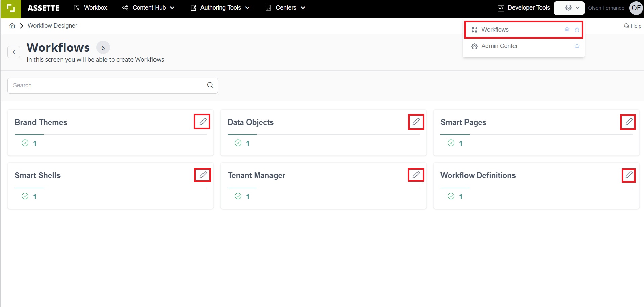Screen dimensions: 644x307
Task: Edit the Workflow Definitions workflow
Action: point(628,175)
